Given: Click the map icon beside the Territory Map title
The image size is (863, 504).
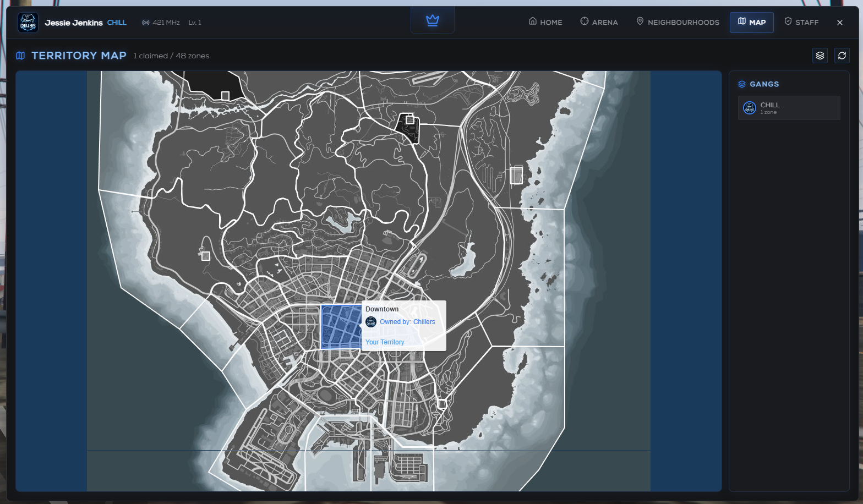Looking at the screenshot, I should [20, 56].
